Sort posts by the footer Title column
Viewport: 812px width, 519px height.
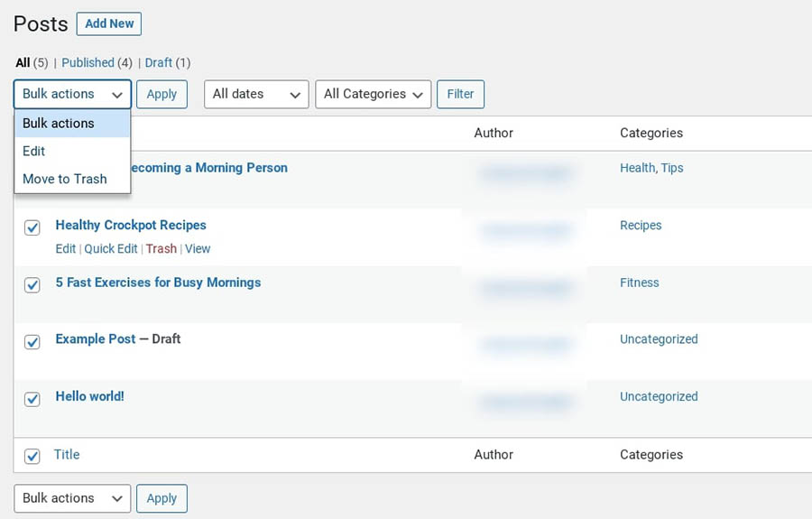pyautogui.click(x=67, y=455)
